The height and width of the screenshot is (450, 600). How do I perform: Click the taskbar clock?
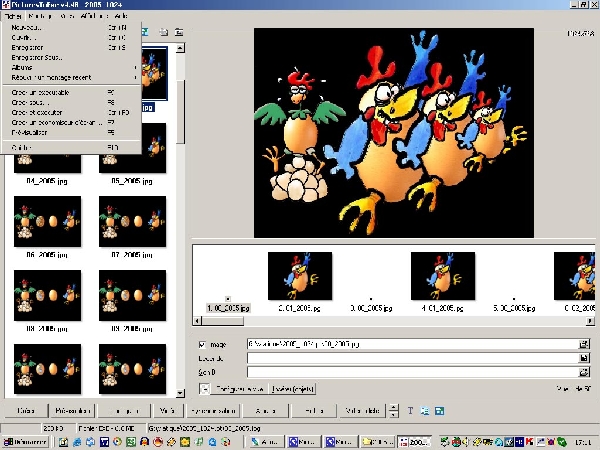[584, 442]
